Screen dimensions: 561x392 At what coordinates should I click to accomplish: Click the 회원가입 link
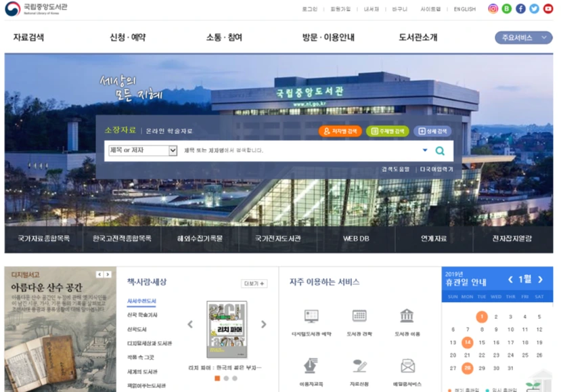[x=340, y=9]
